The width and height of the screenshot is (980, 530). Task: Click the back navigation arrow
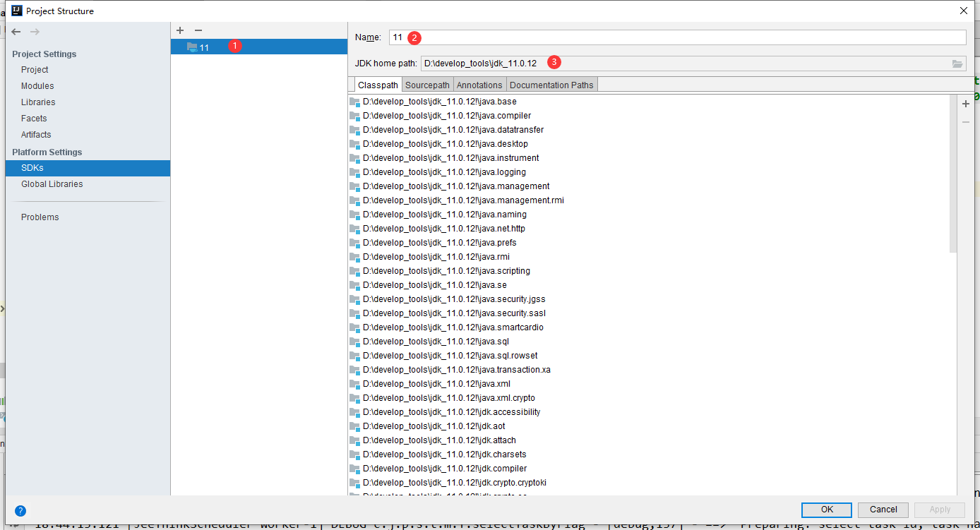tap(16, 32)
